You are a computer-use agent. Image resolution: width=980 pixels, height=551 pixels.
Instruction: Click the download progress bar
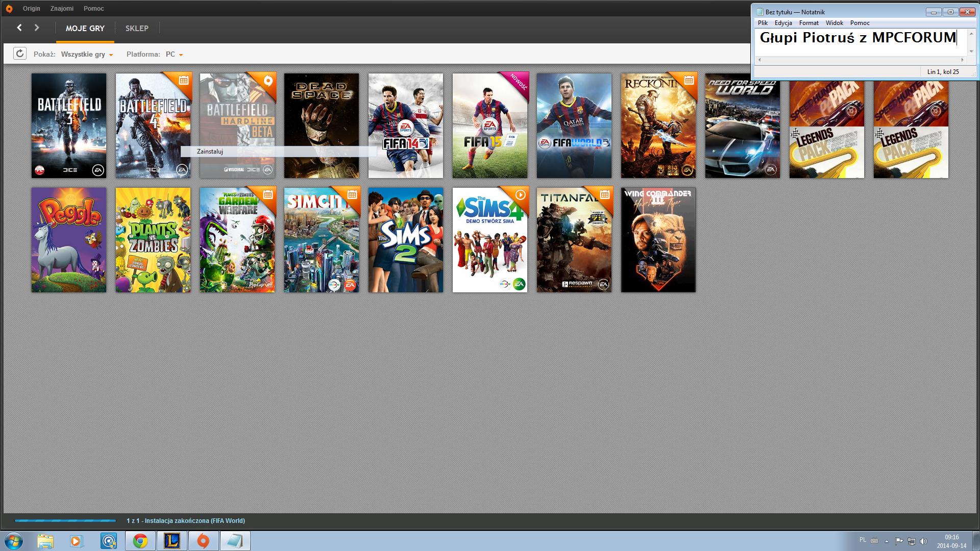(65, 521)
